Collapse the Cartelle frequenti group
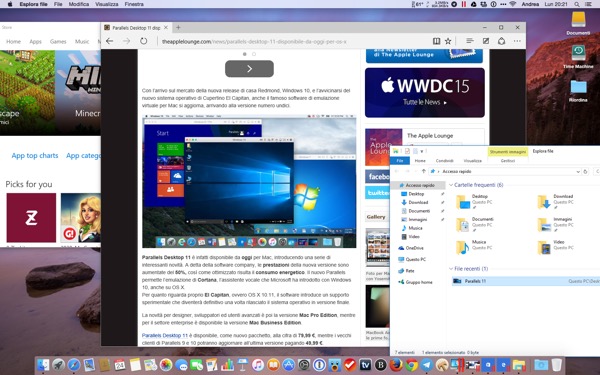Image resolution: width=600 pixels, height=375 pixels. (x=451, y=185)
